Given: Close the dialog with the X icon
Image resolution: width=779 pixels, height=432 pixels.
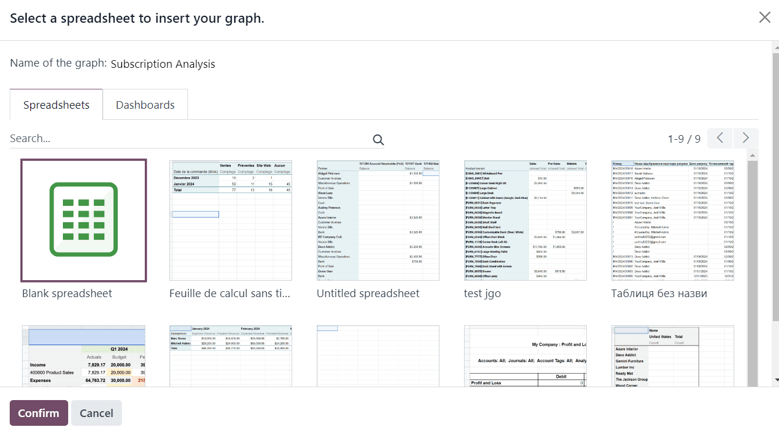Looking at the screenshot, I should [x=764, y=18].
